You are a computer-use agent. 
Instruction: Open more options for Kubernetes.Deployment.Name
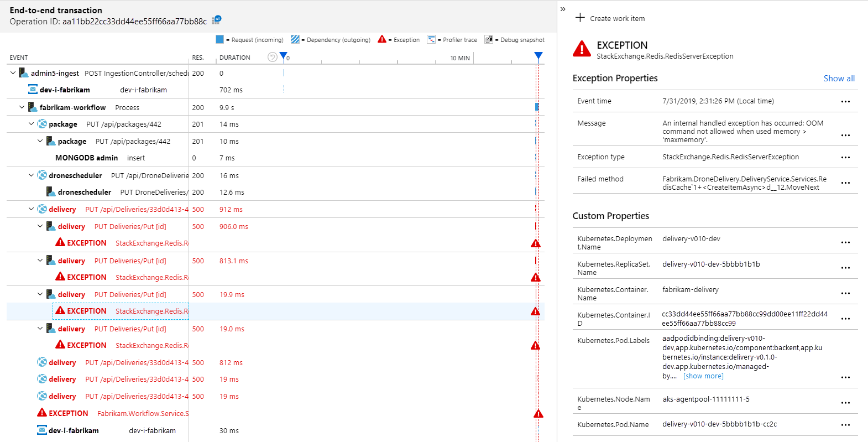(845, 243)
